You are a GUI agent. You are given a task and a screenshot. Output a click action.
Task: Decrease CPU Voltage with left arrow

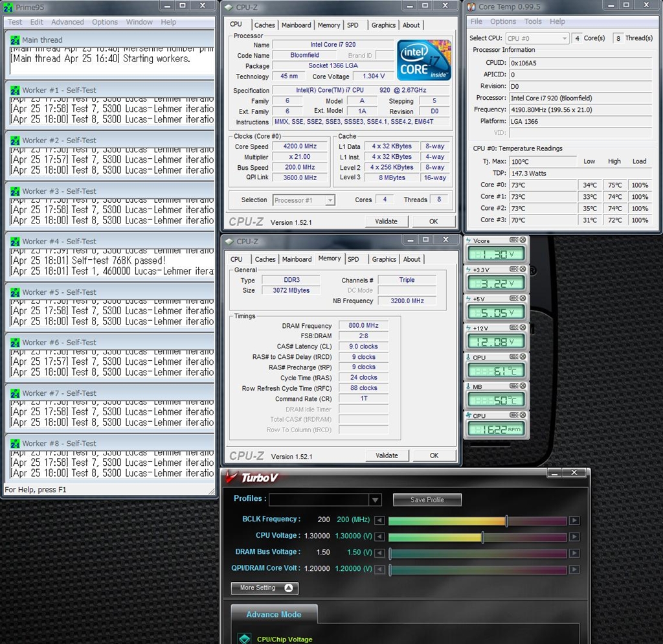[x=380, y=536]
